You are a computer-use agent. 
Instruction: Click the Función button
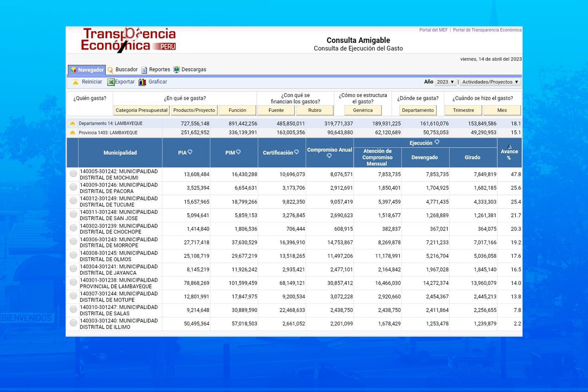point(237,110)
